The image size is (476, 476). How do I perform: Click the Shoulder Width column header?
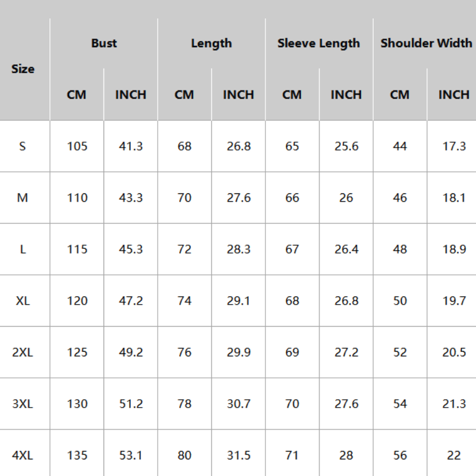[426, 43]
